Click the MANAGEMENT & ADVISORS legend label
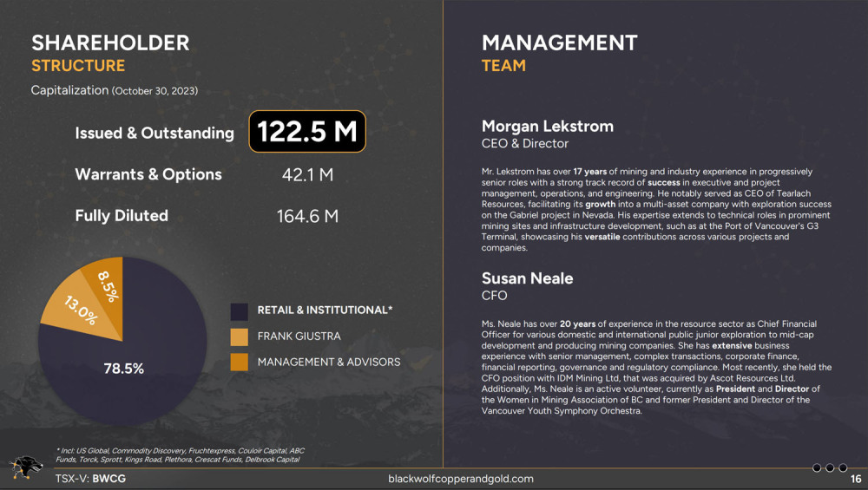 [x=329, y=363]
